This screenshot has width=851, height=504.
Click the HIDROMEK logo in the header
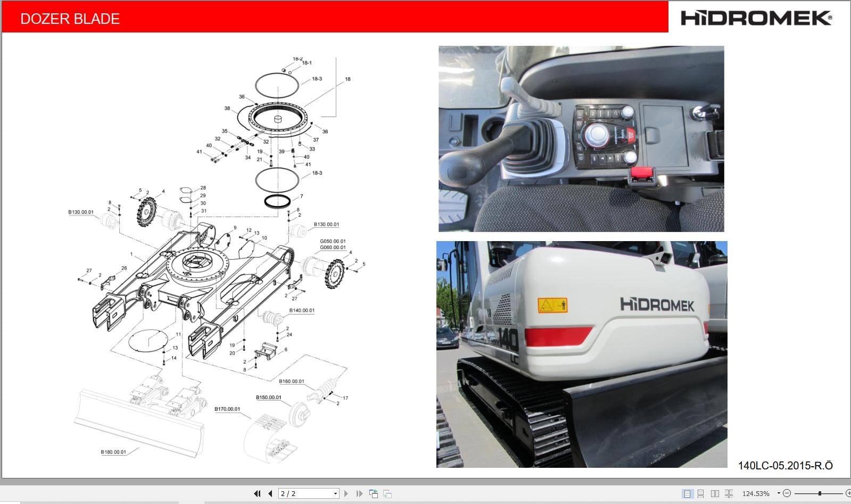point(756,18)
